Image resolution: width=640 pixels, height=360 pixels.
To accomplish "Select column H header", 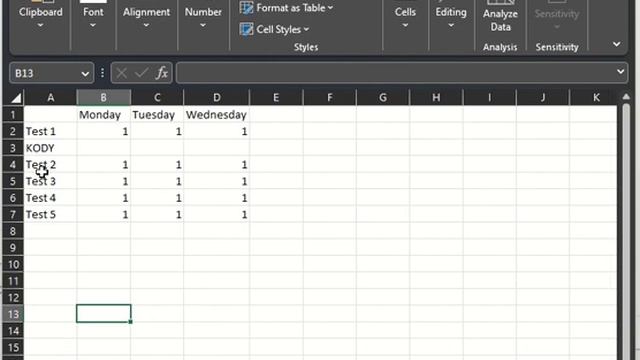I will (x=436, y=98).
